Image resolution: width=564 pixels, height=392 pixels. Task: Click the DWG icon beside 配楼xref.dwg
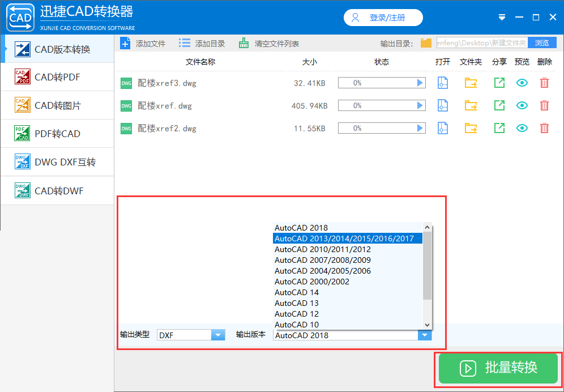(x=126, y=106)
